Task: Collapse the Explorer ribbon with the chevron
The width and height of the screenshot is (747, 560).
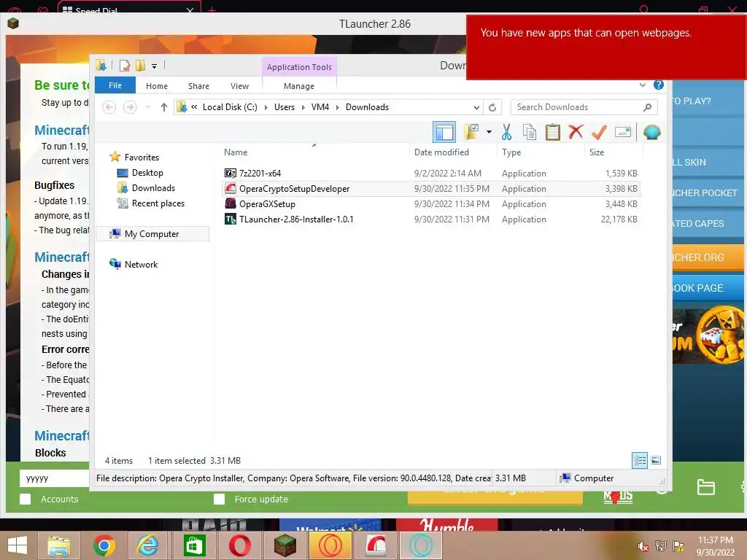Action: click(642, 85)
